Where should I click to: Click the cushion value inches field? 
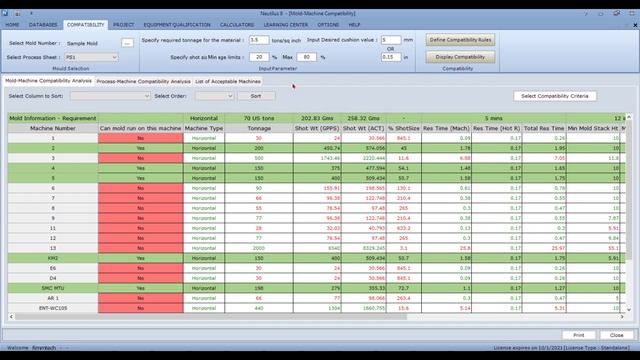click(x=391, y=57)
